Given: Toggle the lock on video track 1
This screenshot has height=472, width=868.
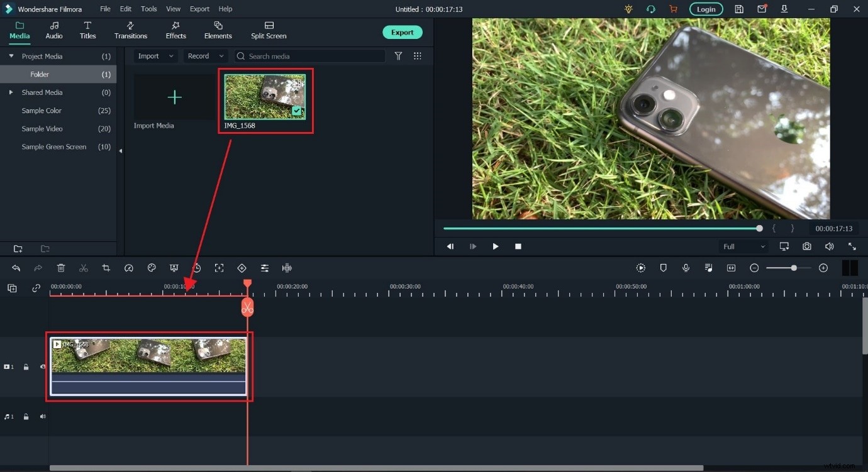Looking at the screenshot, I should 26,366.
